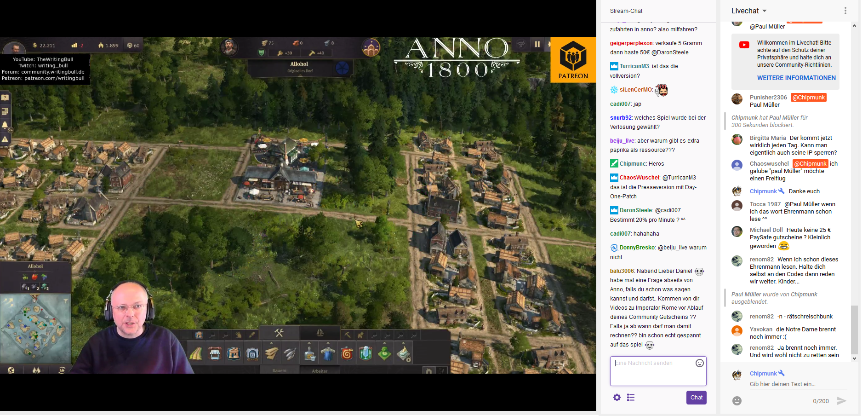
Task: Switch to ship building mode
Action: 320,333
